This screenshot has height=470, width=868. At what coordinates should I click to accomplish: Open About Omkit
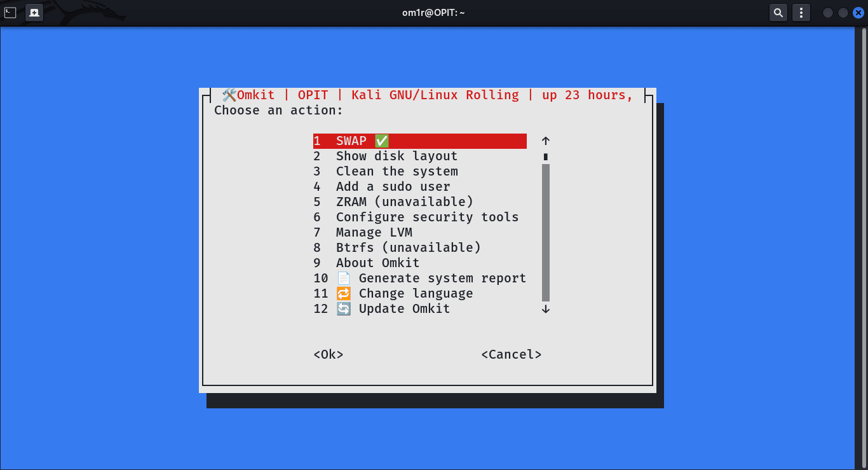click(x=420, y=263)
